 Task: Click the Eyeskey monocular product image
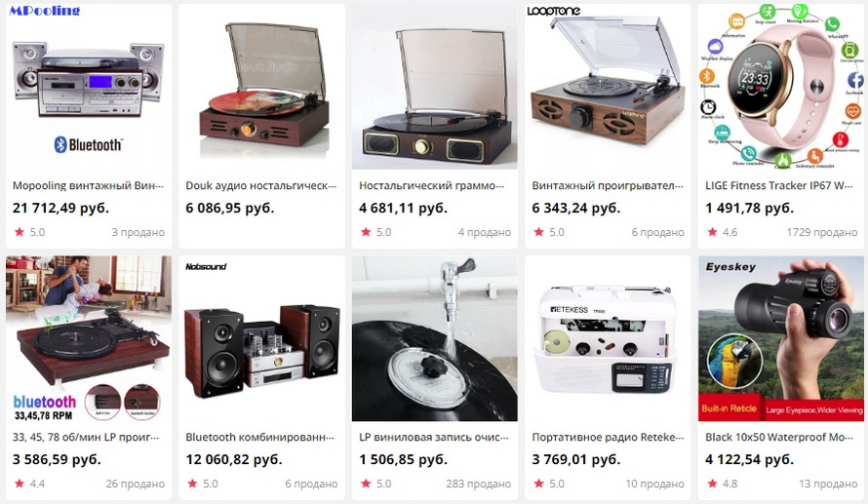tap(780, 338)
